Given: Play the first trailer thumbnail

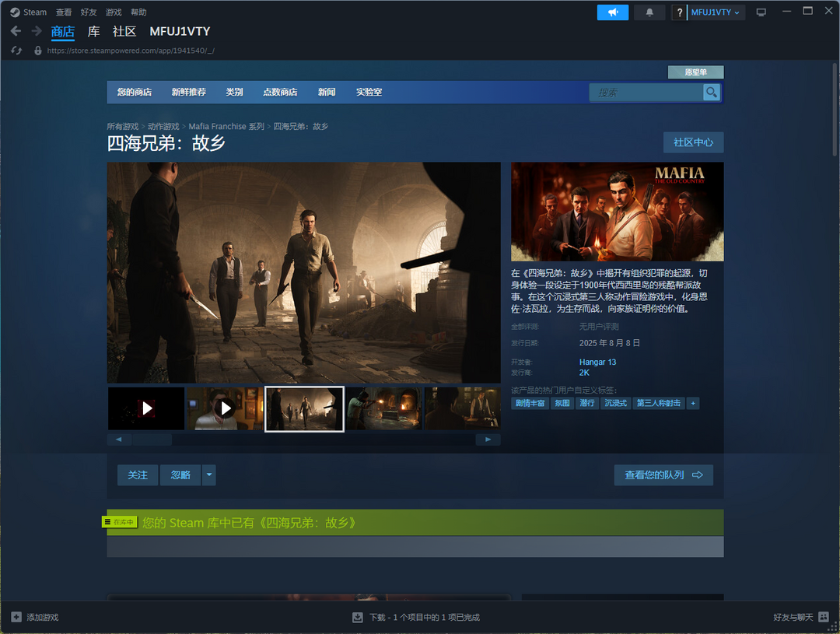Looking at the screenshot, I should (146, 408).
